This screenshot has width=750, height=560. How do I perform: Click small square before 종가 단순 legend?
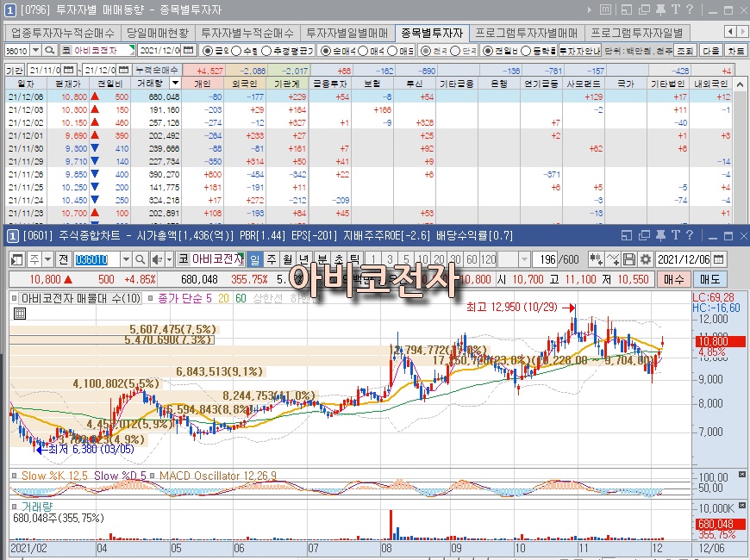click(150, 298)
